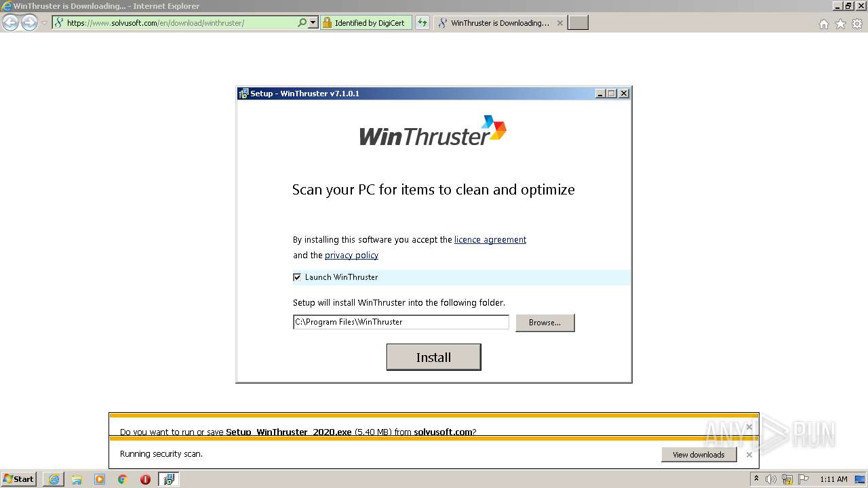Show hidden system tray icons
This screenshot has width=868, height=488.
pos(756,479)
